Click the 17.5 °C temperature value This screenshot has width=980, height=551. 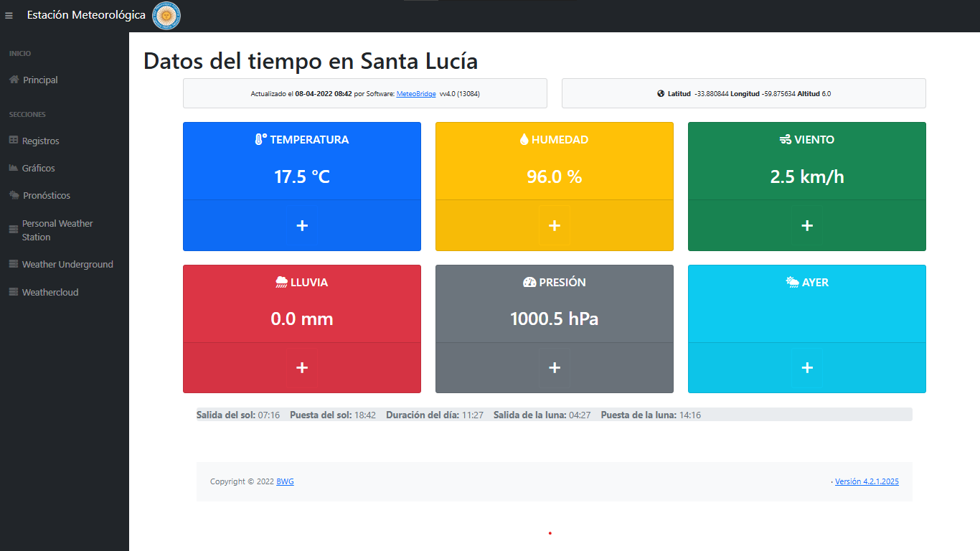point(302,176)
